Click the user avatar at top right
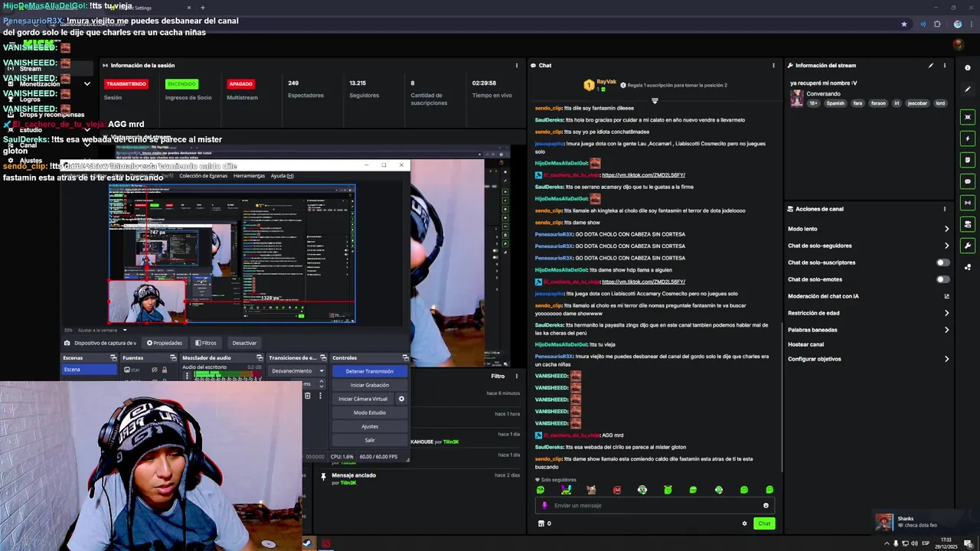Screen dimensions: 980x551 click(958, 44)
